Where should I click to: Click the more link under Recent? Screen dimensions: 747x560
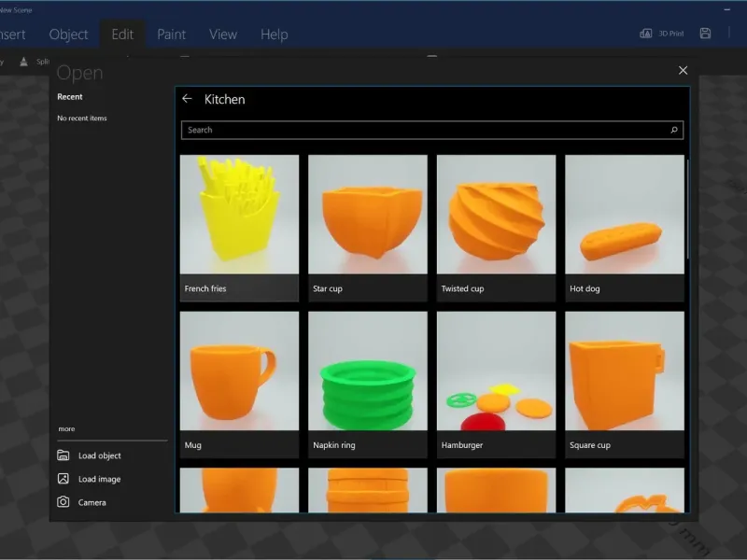click(66, 428)
